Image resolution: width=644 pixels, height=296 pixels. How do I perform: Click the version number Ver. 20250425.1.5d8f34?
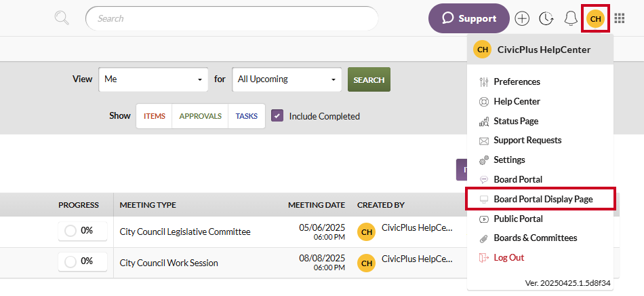567,283
